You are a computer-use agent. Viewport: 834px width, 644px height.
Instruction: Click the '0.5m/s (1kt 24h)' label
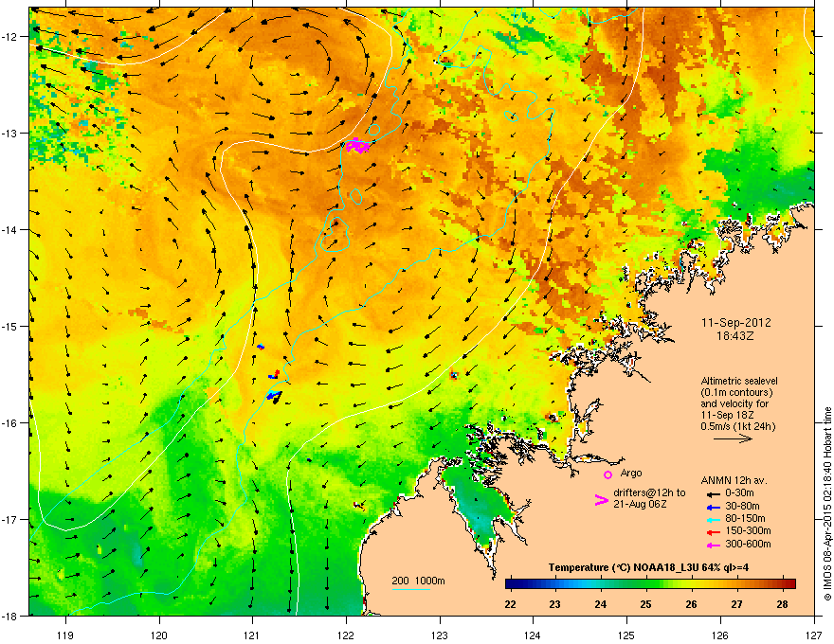click(x=738, y=426)
